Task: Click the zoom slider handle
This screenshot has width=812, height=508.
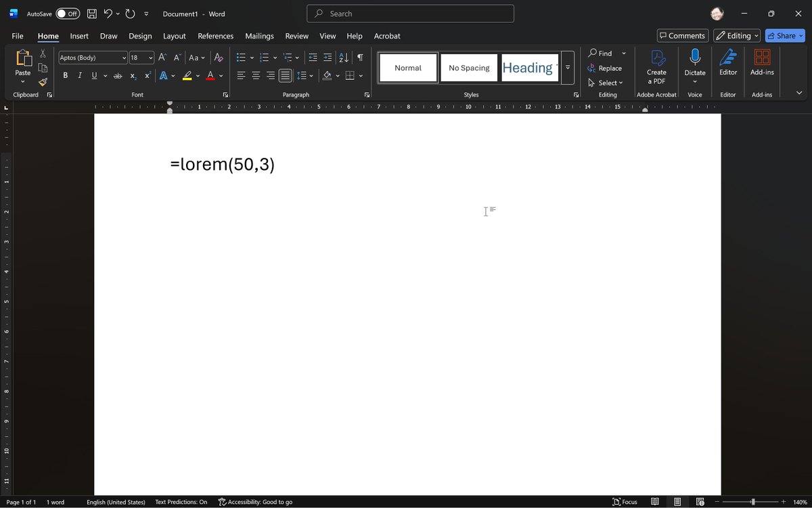Action: pyautogui.click(x=752, y=502)
